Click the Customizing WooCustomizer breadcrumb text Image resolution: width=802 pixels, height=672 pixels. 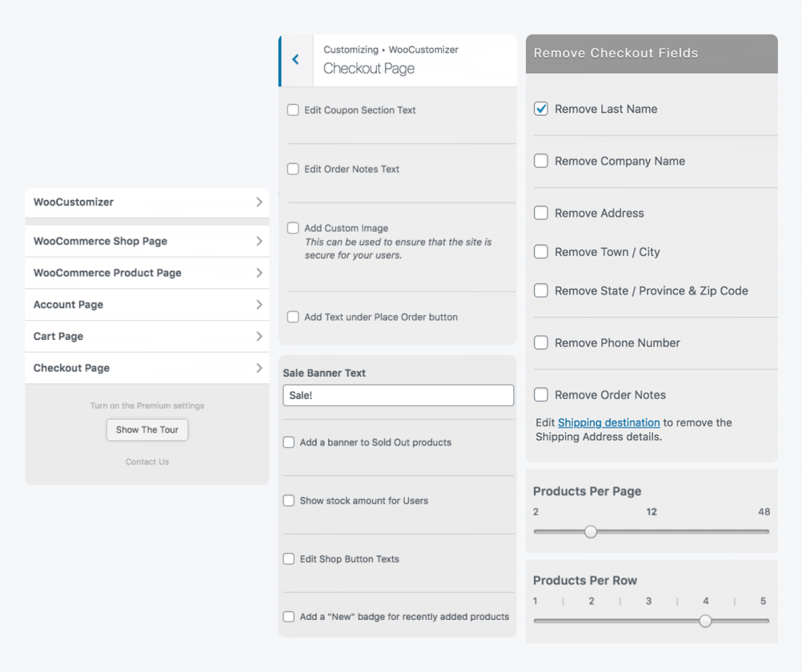coord(391,49)
